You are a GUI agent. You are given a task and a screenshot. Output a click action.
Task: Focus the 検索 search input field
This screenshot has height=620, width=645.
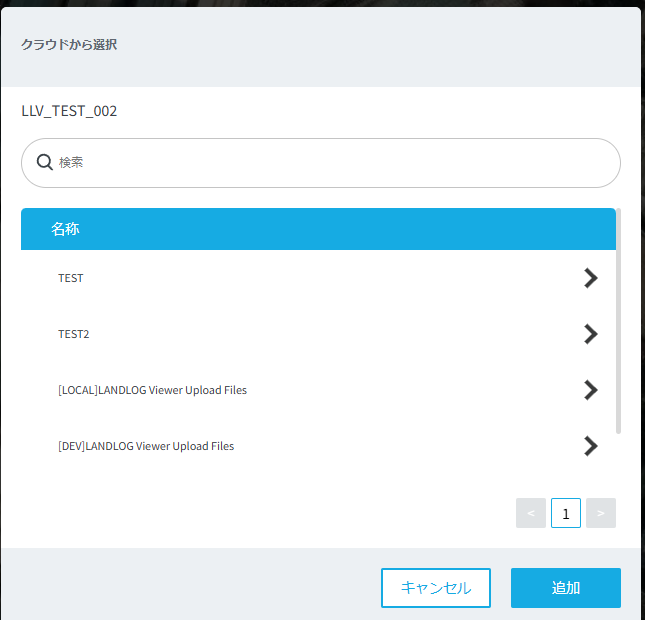tap(330, 162)
